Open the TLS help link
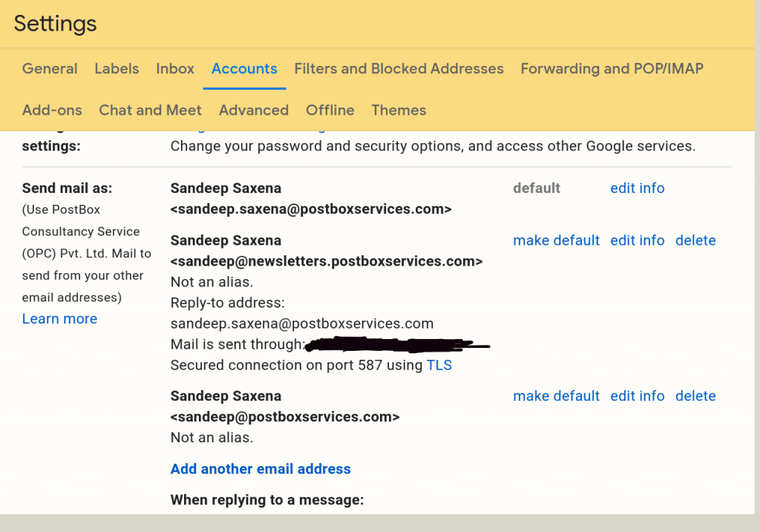Screen dimensions: 760x532 click(x=439, y=365)
